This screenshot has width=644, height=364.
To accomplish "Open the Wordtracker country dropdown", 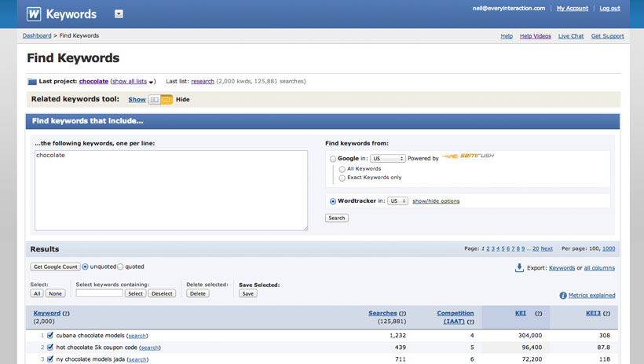I will 397,201.
